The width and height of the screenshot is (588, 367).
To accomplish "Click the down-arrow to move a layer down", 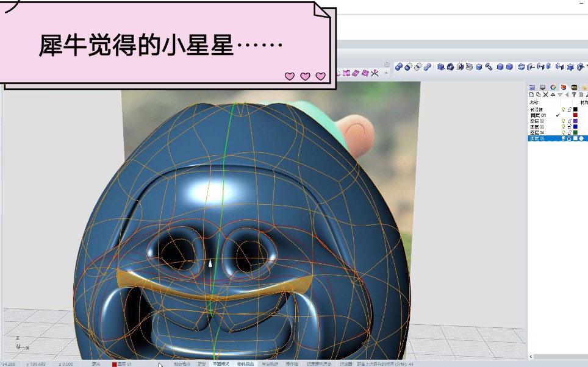I will [561, 94].
